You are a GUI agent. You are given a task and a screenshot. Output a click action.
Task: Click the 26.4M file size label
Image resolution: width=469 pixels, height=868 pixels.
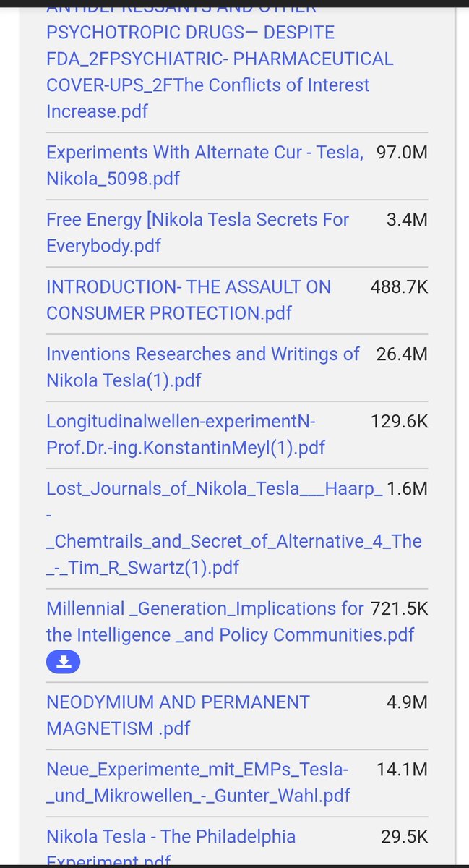402,354
